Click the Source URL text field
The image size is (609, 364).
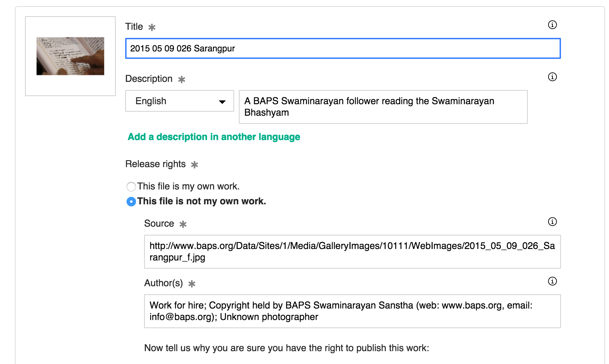(352, 252)
